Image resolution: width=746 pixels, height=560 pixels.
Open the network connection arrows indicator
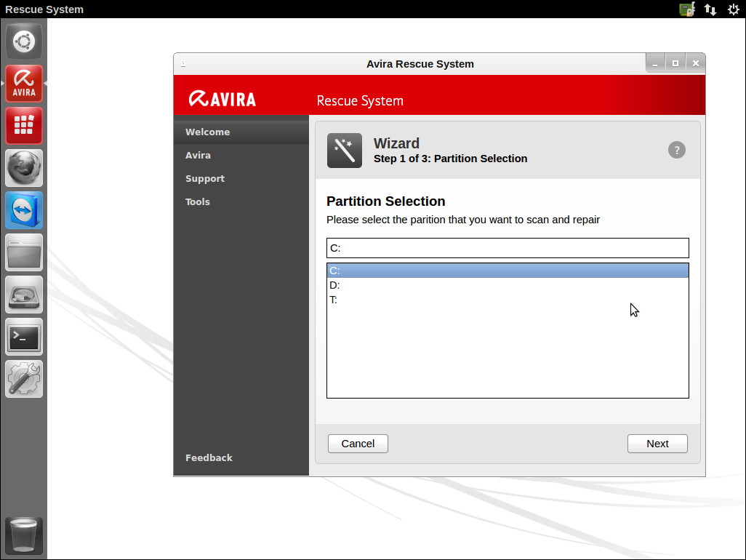710,9
